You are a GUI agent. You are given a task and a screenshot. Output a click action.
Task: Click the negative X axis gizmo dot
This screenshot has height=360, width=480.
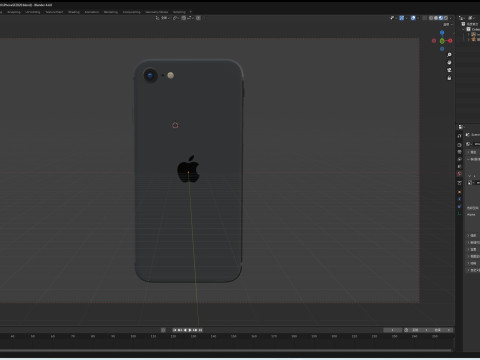(x=434, y=41)
